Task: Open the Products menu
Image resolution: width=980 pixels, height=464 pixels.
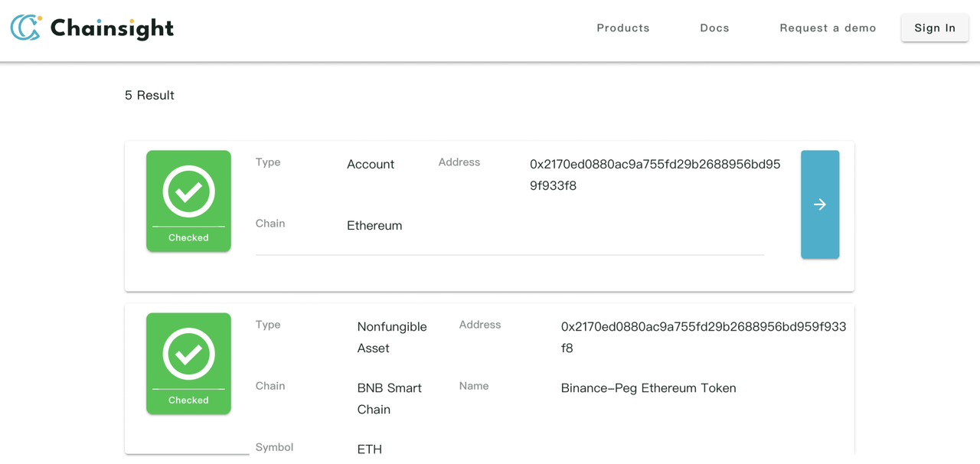Action: click(x=622, y=28)
